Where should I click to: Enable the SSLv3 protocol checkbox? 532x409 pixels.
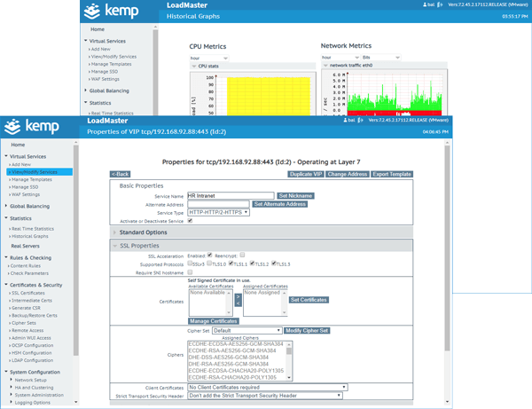pos(190,263)
